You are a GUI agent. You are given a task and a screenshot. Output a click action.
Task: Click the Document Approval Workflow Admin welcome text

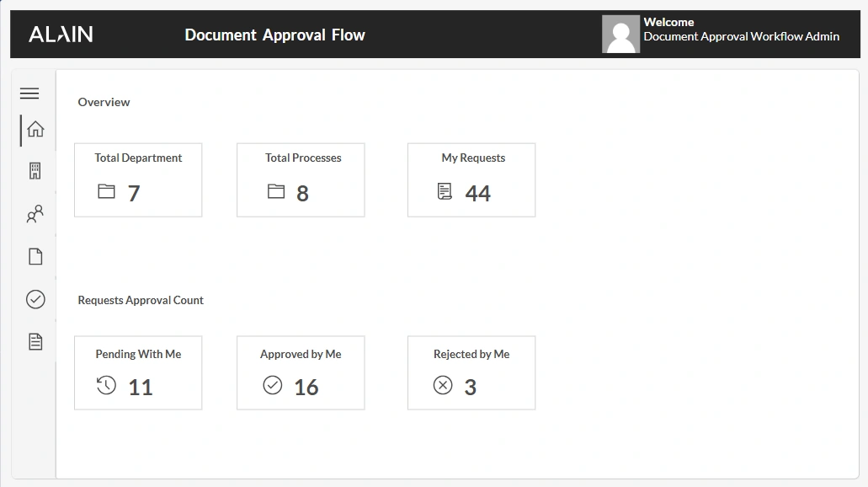point(741,36)
